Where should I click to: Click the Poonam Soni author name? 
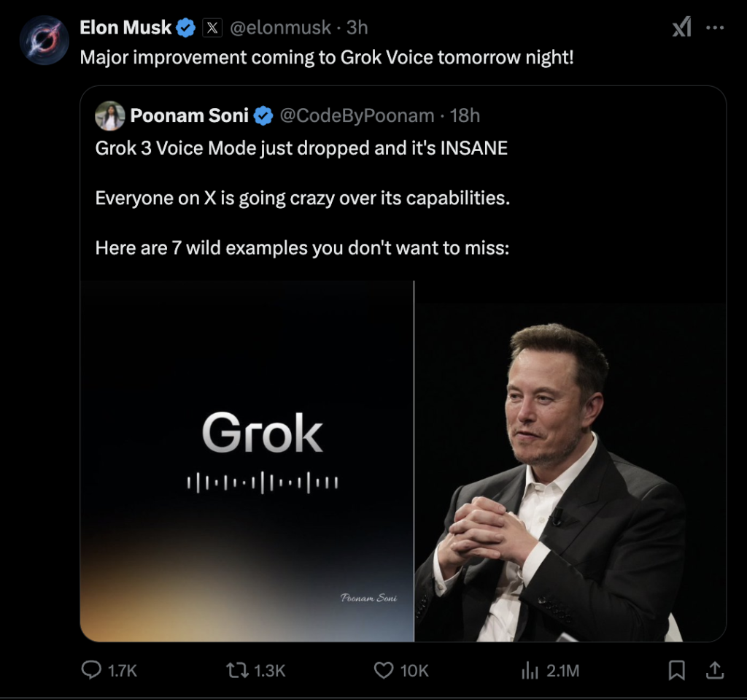coord(190,115)
